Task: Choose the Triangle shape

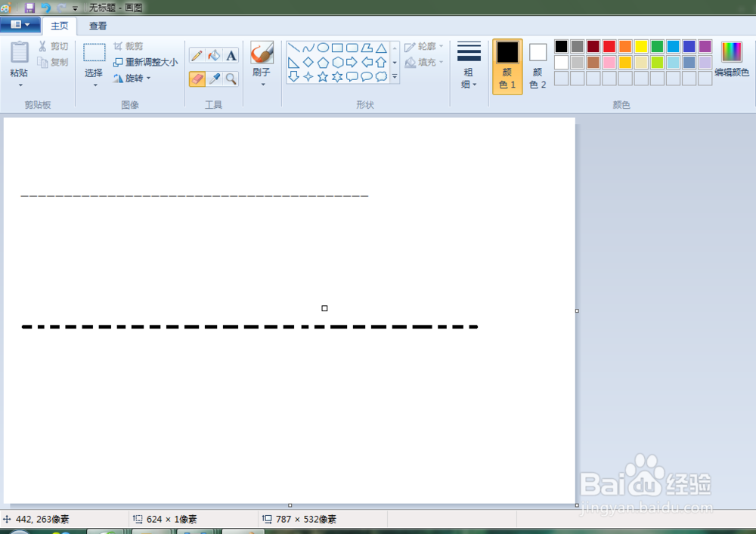Action: pyautogui.click(x=381, y=48)
